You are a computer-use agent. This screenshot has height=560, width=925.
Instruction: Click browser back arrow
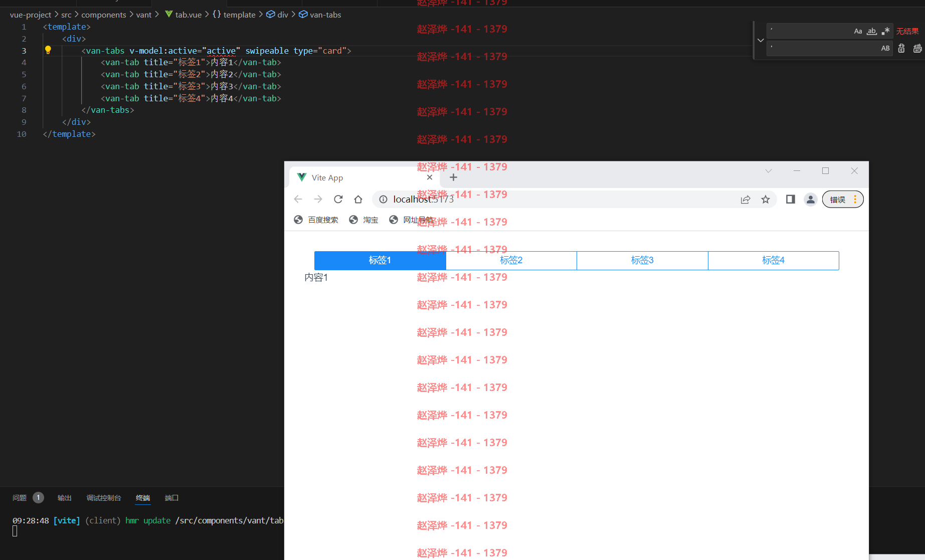298,199
